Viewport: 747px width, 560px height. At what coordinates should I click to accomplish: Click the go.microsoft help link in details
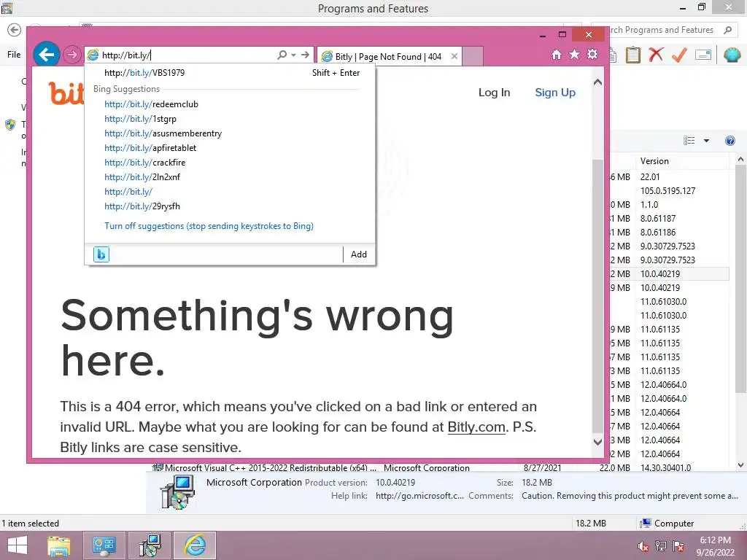pos(419,496)
